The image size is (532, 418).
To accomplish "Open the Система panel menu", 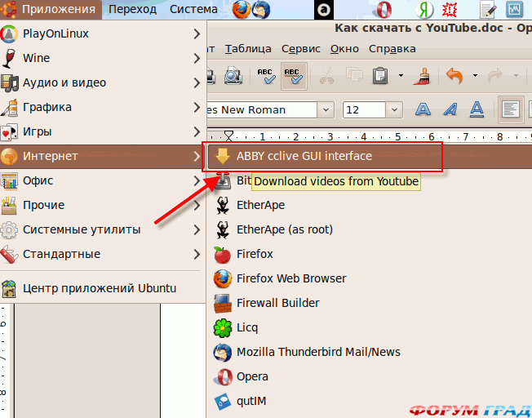I will (x=193, y=10).
